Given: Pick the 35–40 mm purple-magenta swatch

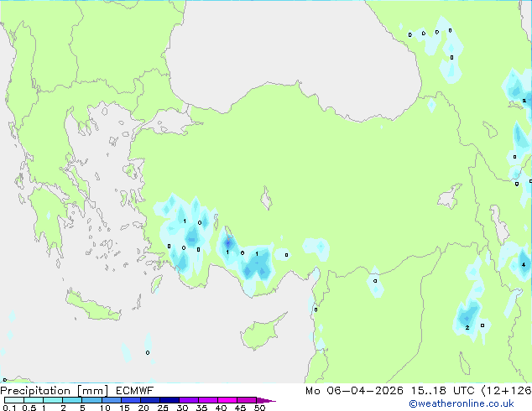Looking at the screenshot, I should (x=207, y=400).
